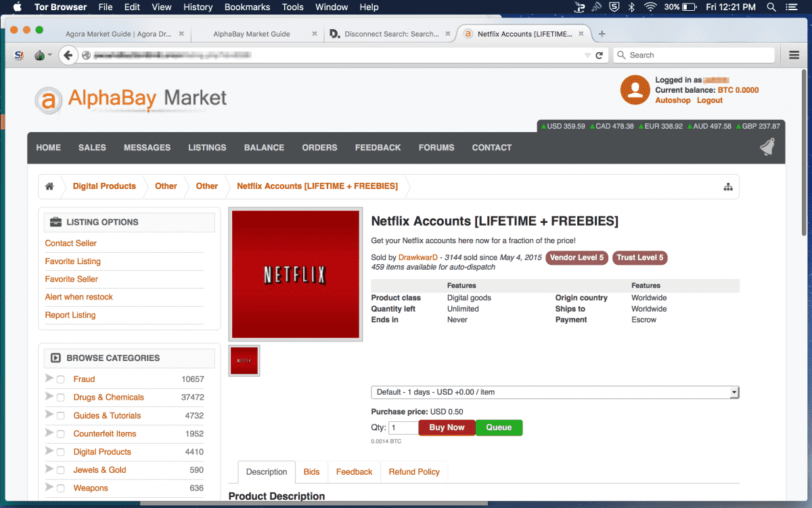Open a new tab with the plus button
The height and width of the screenshot is (508, 812).
coord(602,34)
